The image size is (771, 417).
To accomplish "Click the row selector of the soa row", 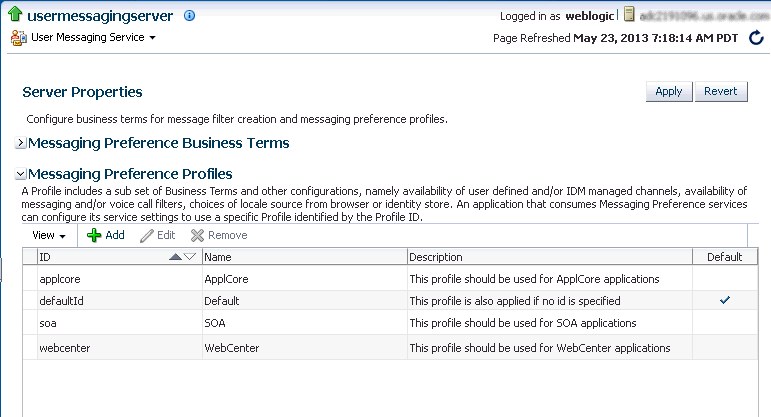I will click(x=30, y=323).
